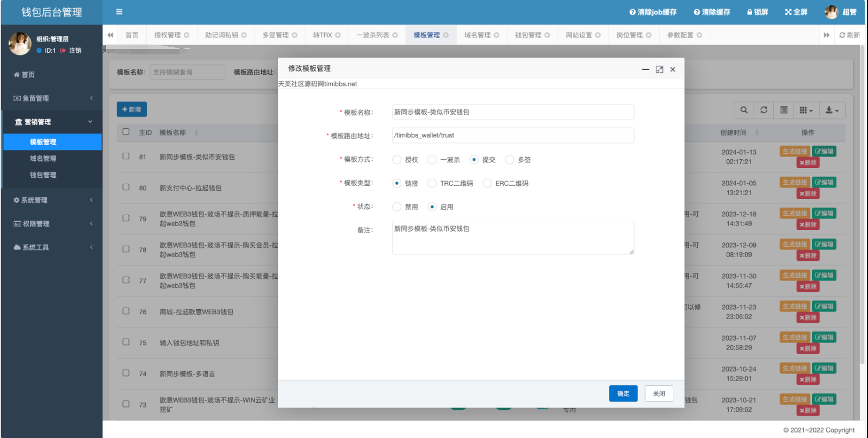Screen dimensions: 868x438
Task: Open the columns grid dropdown
Action: point(806,110)
